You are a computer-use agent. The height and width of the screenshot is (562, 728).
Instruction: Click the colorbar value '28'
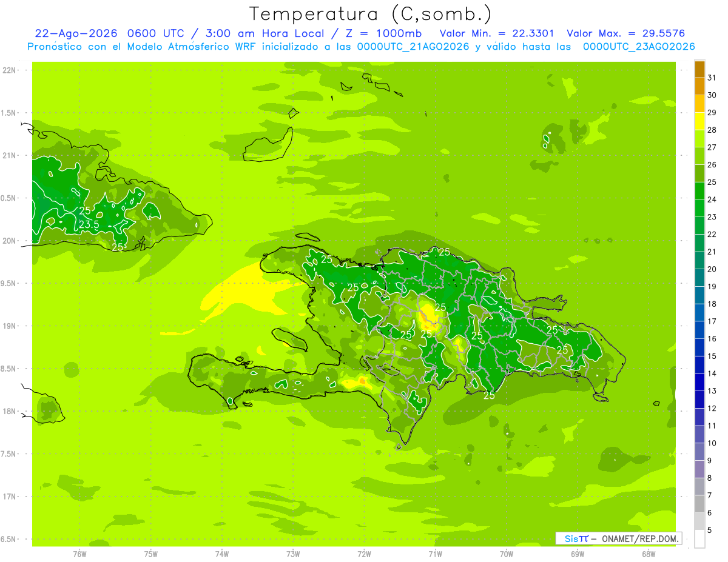pos(712,130)
